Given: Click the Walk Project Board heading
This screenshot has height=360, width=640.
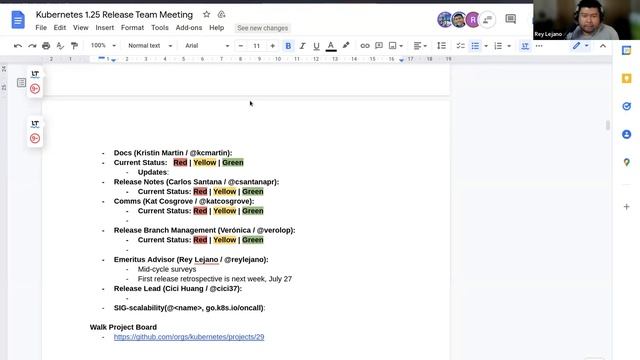Looking at the screenshot, I should (123, 327).
